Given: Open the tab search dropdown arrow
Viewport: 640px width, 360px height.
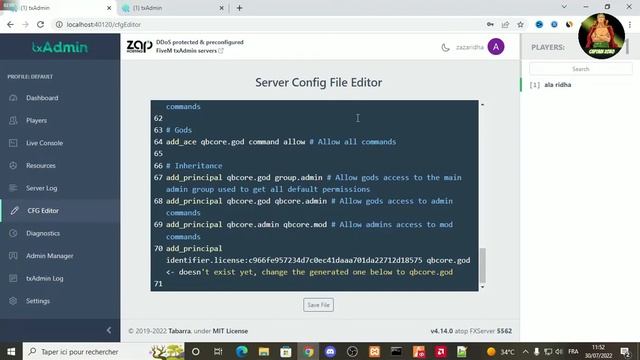Looking at the screenshot, I should tap(564, 7).
